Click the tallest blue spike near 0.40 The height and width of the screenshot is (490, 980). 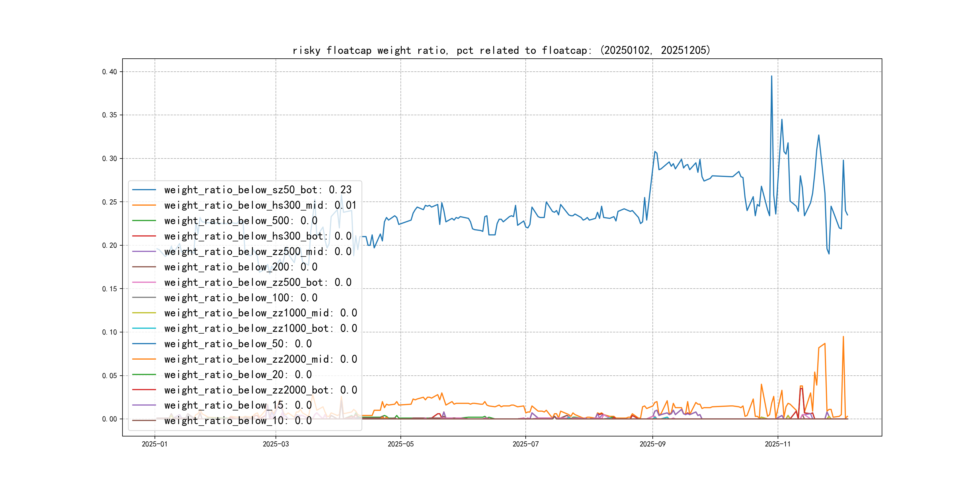772,77
